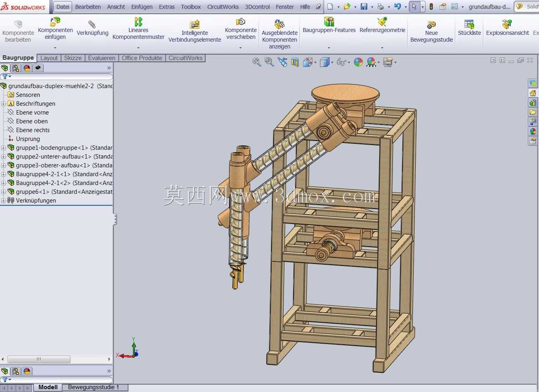Click the Print icon

[380, 6]
